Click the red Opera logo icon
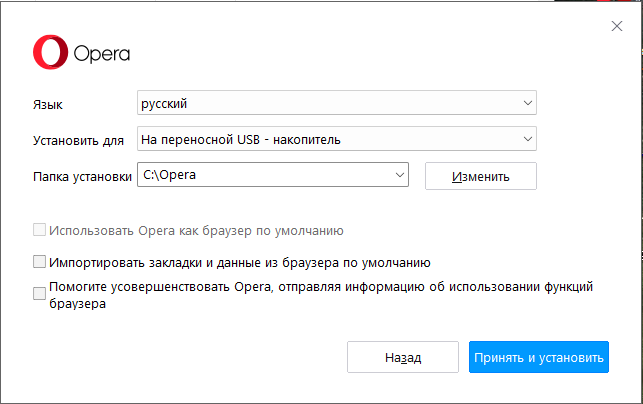 (x=49, y=53)
